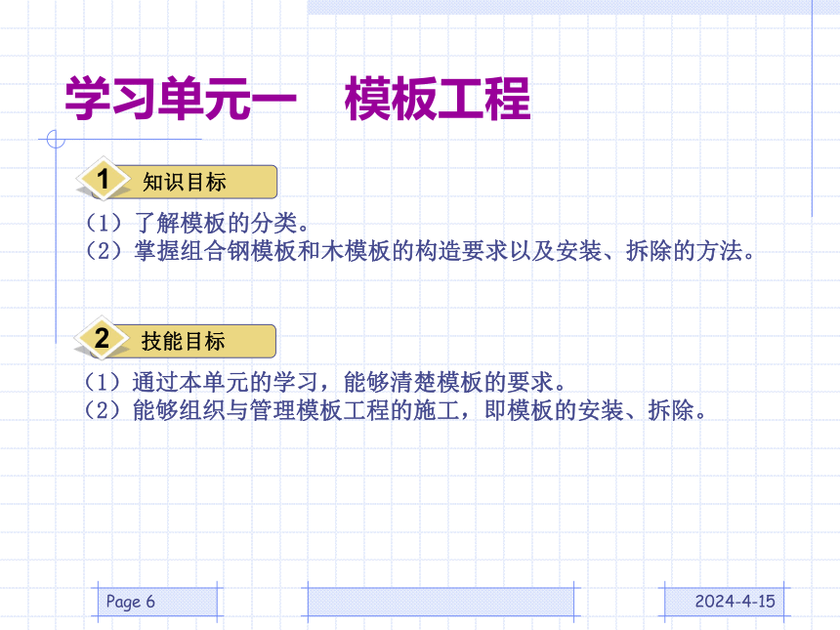Click the diamond icon numbered 1
Viewport: 840px width, 630px height.
coord(104,179)
